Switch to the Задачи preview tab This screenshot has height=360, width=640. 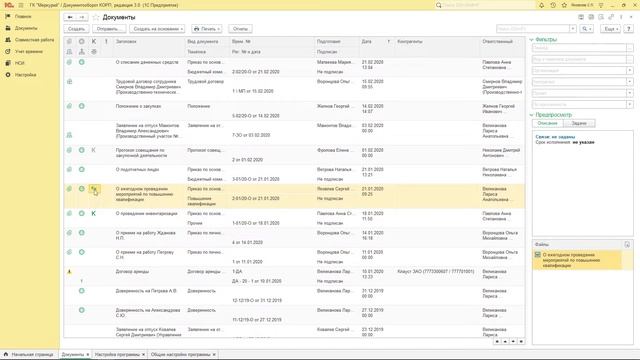[579, 123]
